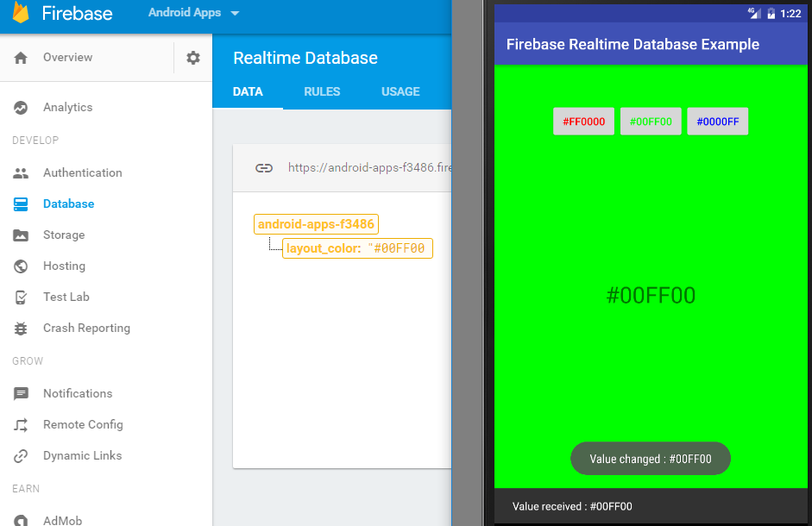Click the Authentication people icon

click(21, 173)
